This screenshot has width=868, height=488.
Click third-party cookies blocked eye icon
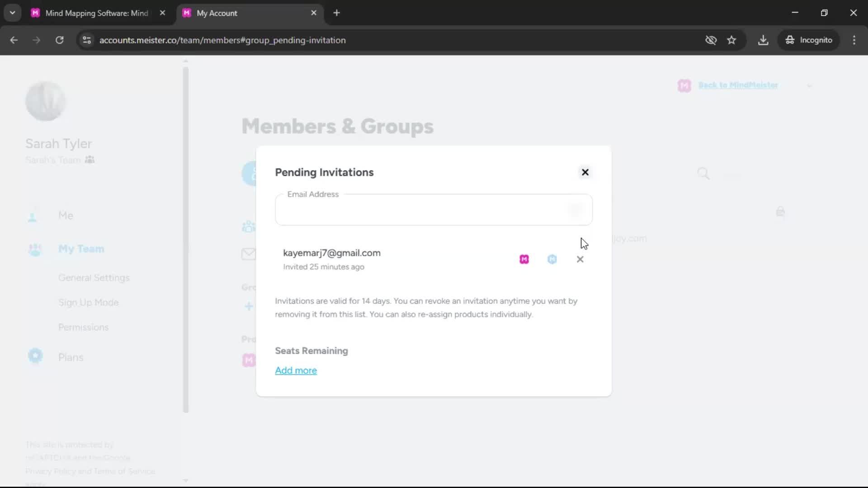(x=711, y=40)
